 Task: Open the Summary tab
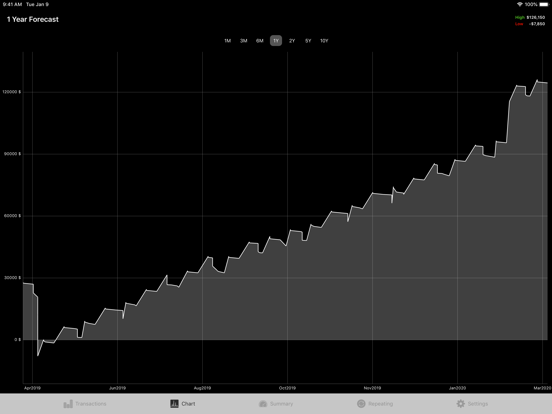coord(276,404)
